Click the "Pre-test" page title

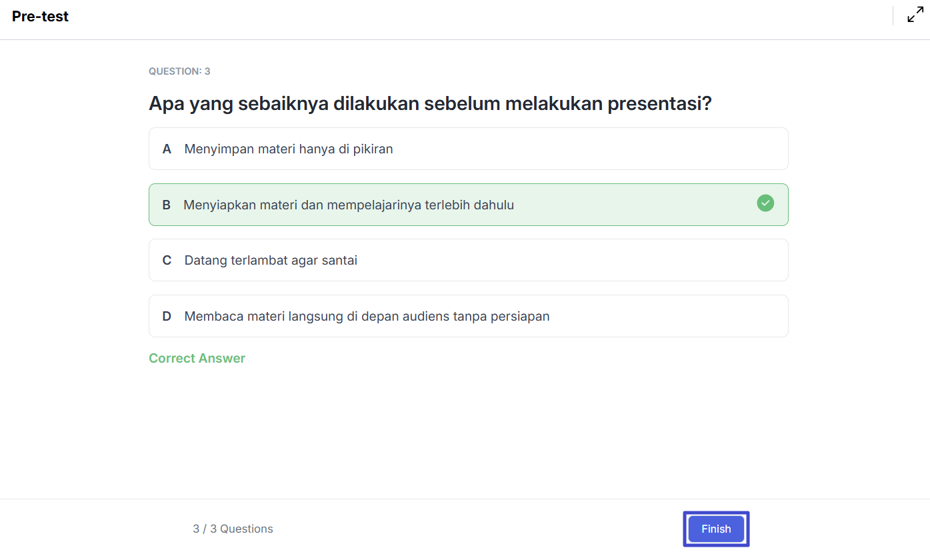40,17
